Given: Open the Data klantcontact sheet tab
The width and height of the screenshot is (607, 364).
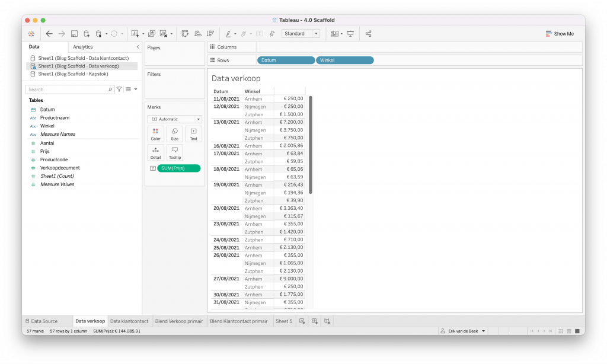Looking at the screenshot, I should tap(129, 321).
